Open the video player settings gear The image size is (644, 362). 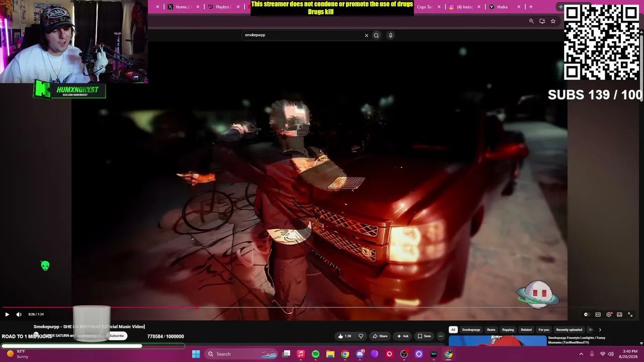point(609,315)
